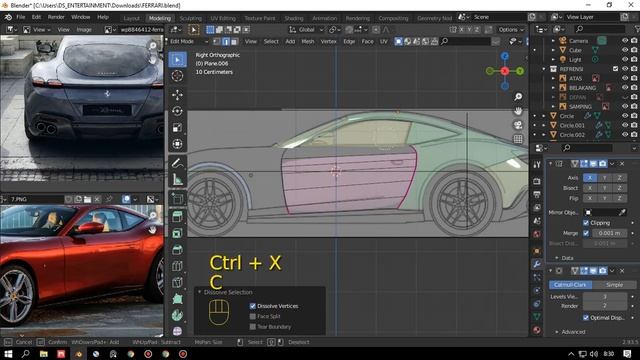
Task: Toggle the Merge checkbox
Action: [x=586, y=233]
